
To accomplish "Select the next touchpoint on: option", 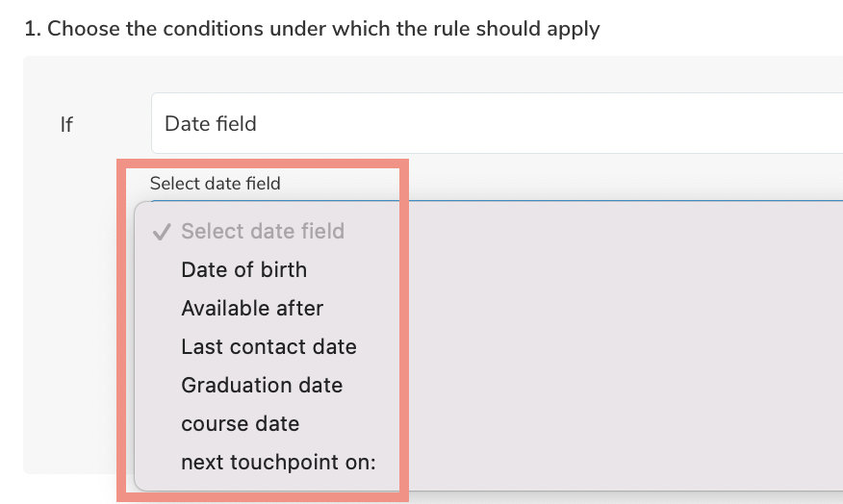I will coord(278,463).
